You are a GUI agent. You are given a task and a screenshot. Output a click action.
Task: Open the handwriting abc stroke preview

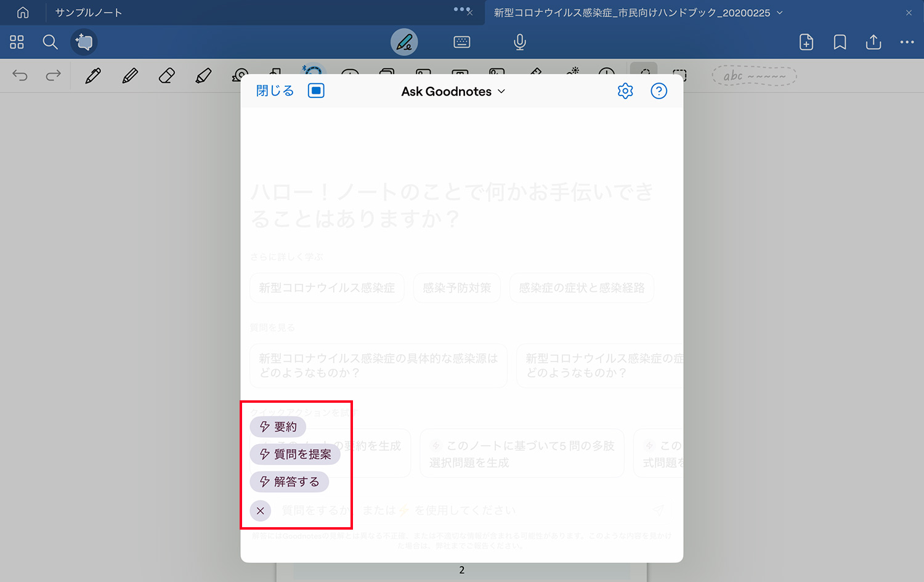(755, 76)
